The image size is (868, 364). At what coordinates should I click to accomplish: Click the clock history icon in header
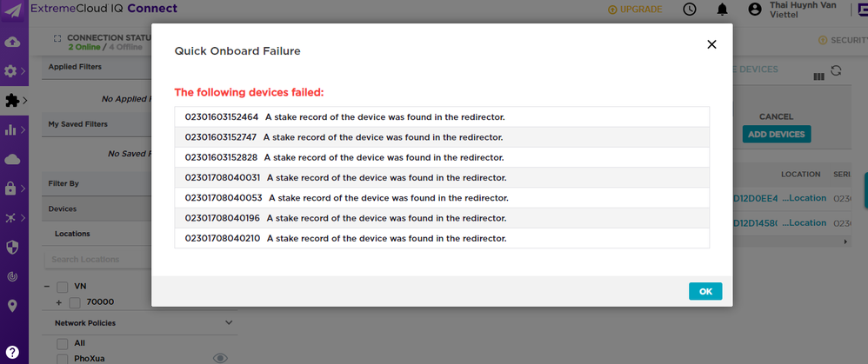690,10
